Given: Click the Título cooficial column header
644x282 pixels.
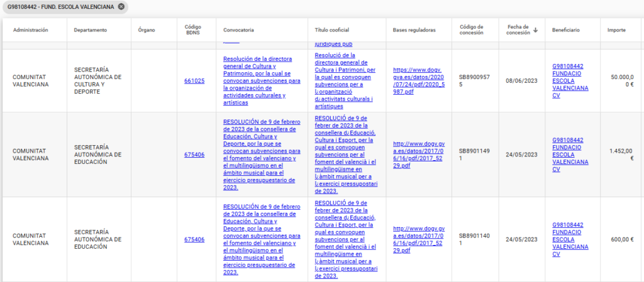Looking at the screenshot, I should tap(332, 30).
